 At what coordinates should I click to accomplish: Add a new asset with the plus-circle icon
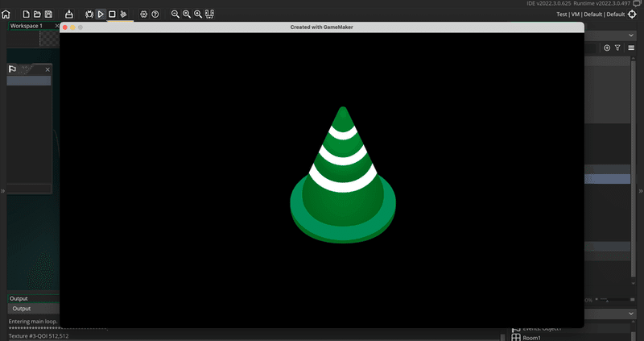click(607, 48)
